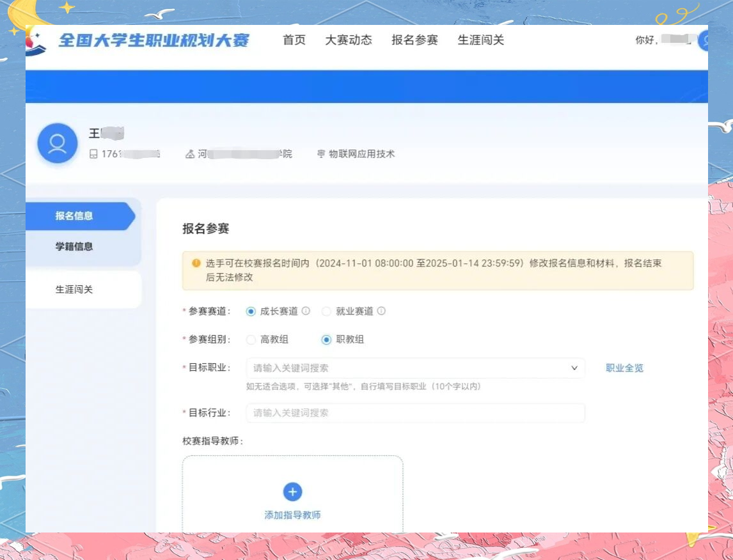
Task: Open the info tooltip icon beside 就业赛道
Action: coord(381,311)
